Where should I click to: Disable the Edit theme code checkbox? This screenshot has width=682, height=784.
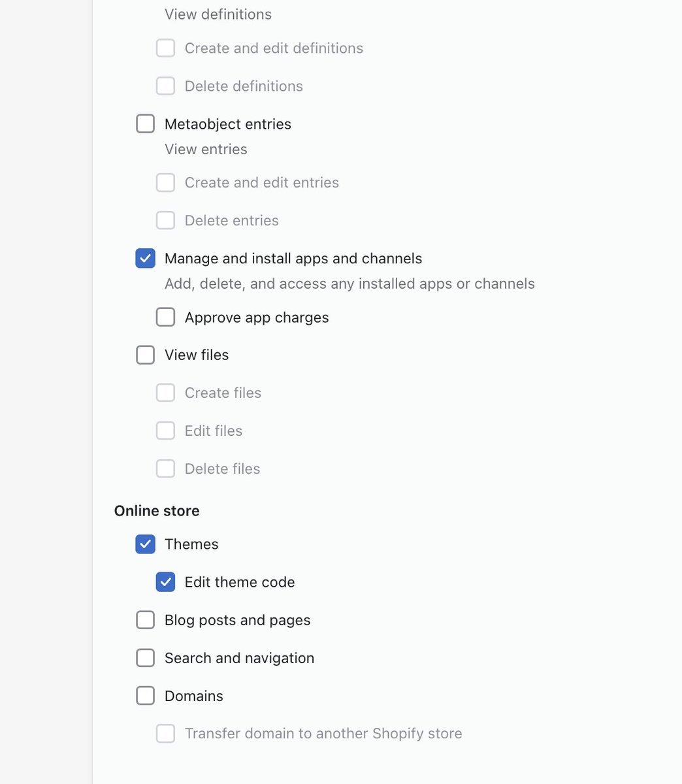[165, 582]
